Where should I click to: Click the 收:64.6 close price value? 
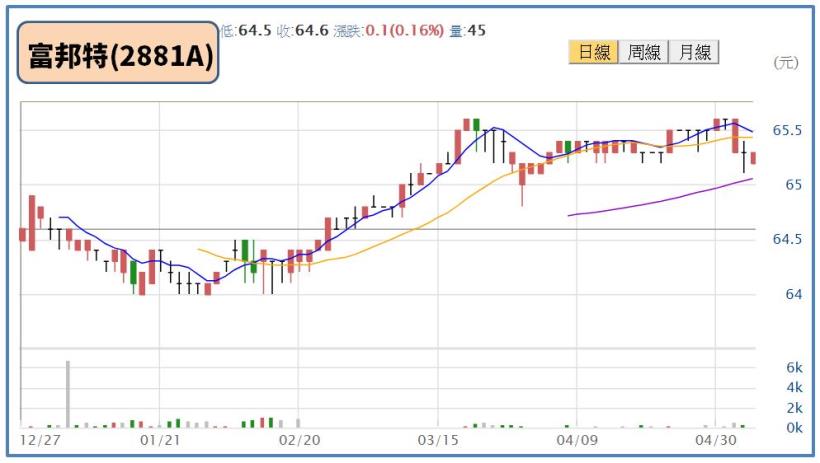(303, 30)
